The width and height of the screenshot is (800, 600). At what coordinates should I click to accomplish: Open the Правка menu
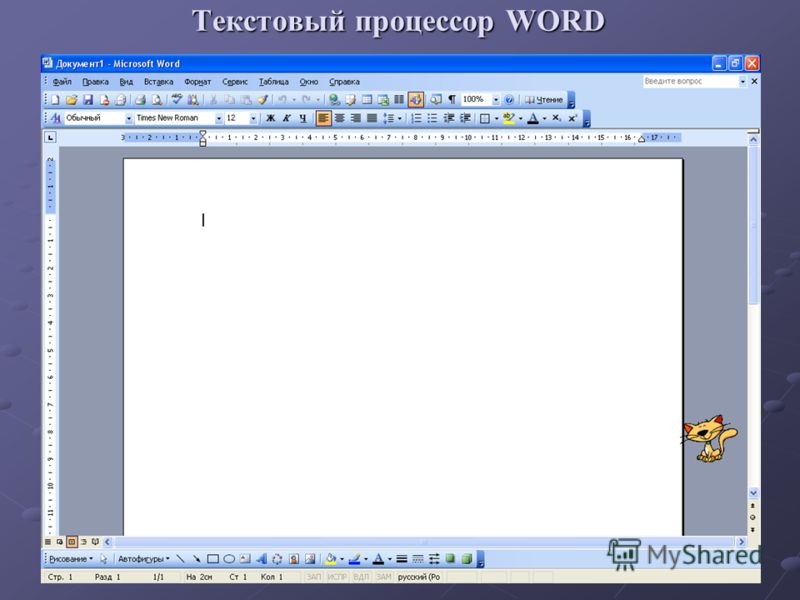click(95, 82)
